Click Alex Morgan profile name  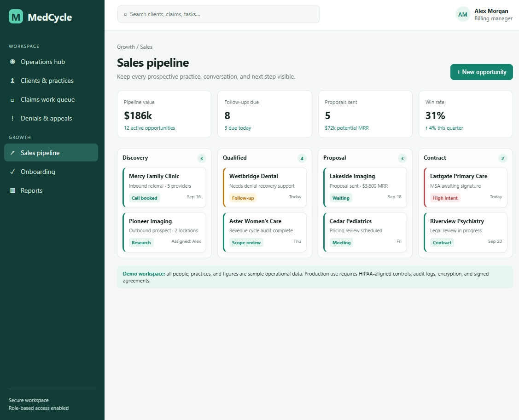pyautogui.click(x=491, y=11)
